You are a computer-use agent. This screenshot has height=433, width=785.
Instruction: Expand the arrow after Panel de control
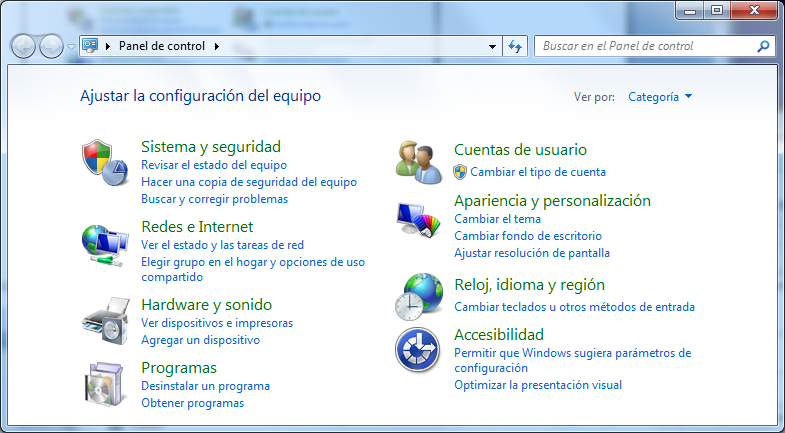[x=217, y=46]
